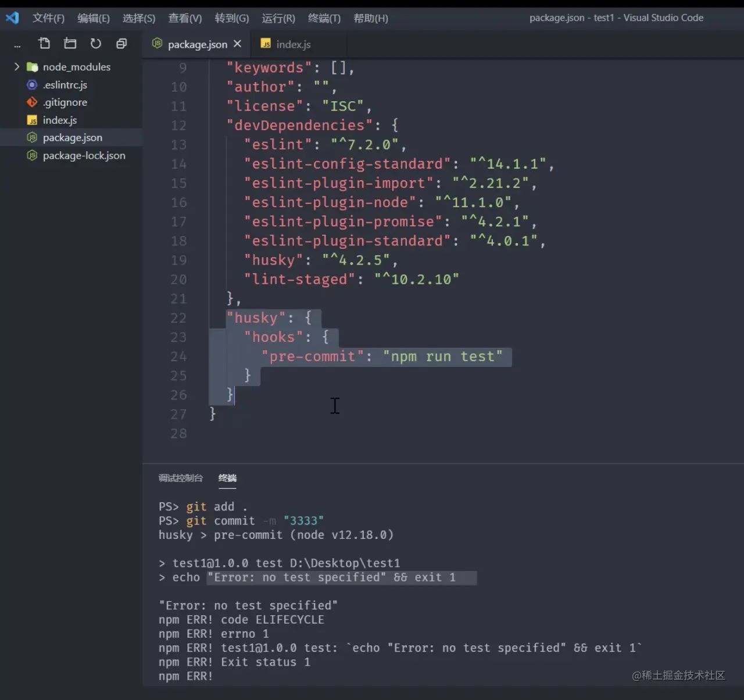Open the 编辑(E) menu

94,18
